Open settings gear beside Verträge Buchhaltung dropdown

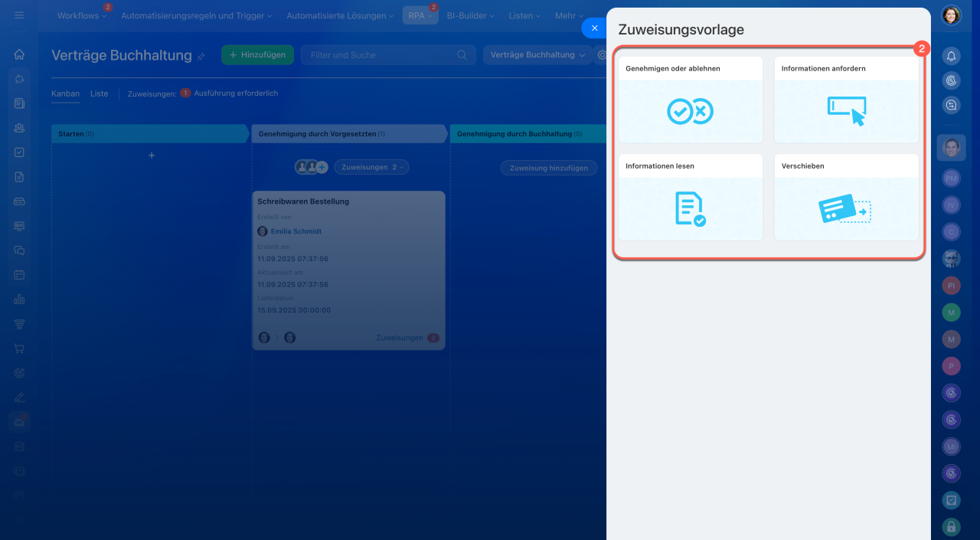tap(602, 55)
